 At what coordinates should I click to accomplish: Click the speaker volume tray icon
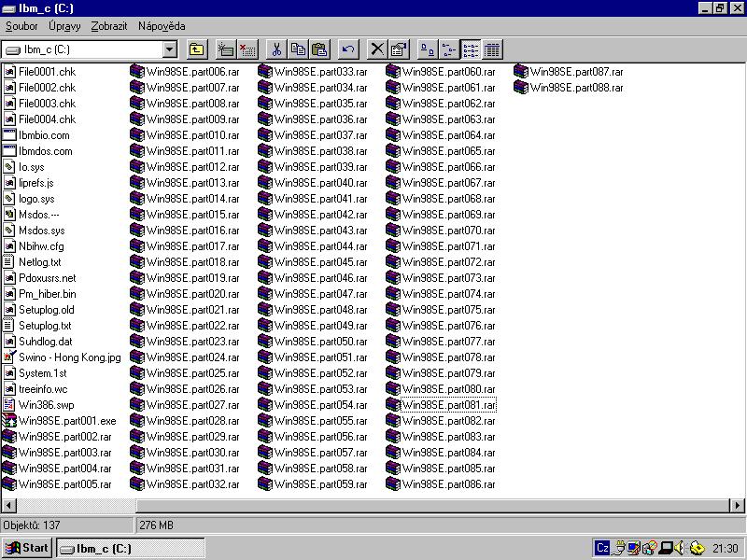tap(680, 548)
